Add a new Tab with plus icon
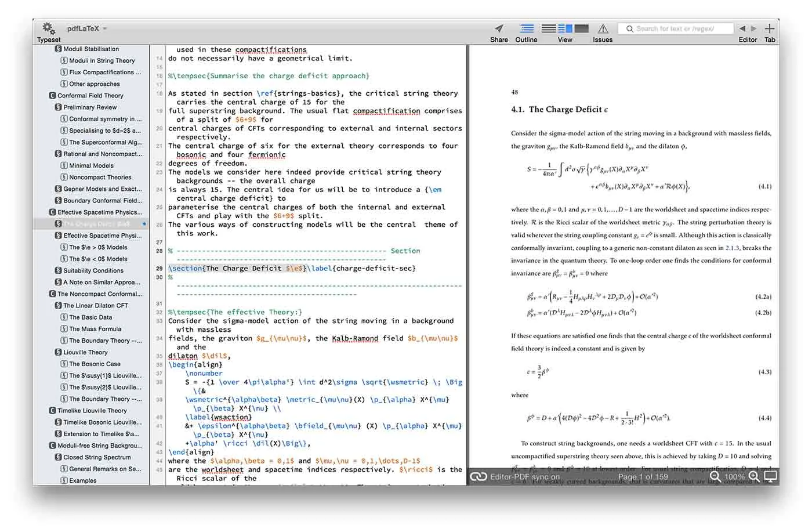Image resolution: width=812 pixels, height=532 pixels. 770,28
